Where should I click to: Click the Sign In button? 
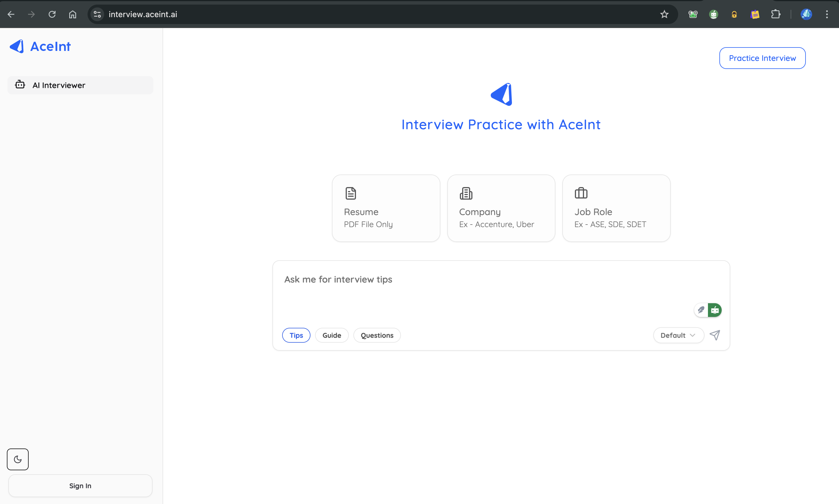80,486
